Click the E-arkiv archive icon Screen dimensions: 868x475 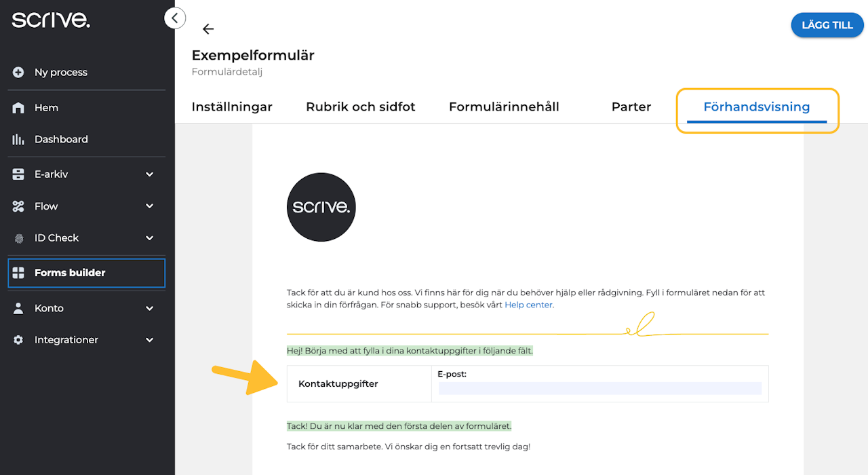pyautogui.click(x=18, y=174)
